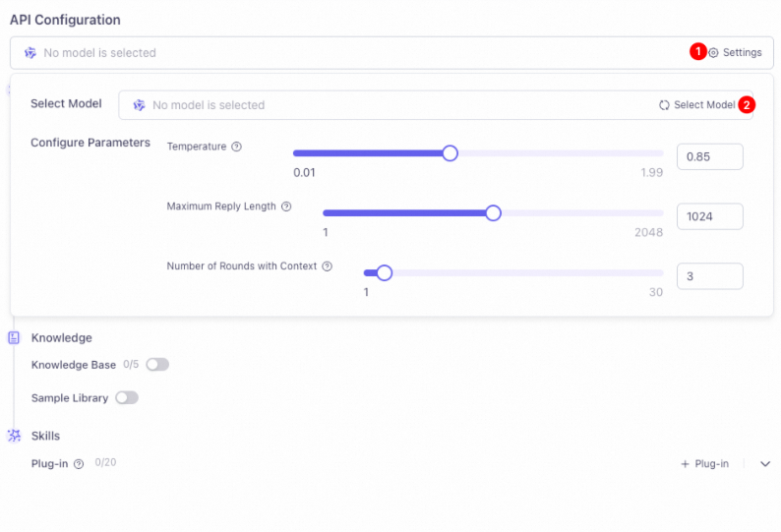Click the Temperature help question mark icon
This screenshot has height=532, width=781.
(x=236, y=147)
